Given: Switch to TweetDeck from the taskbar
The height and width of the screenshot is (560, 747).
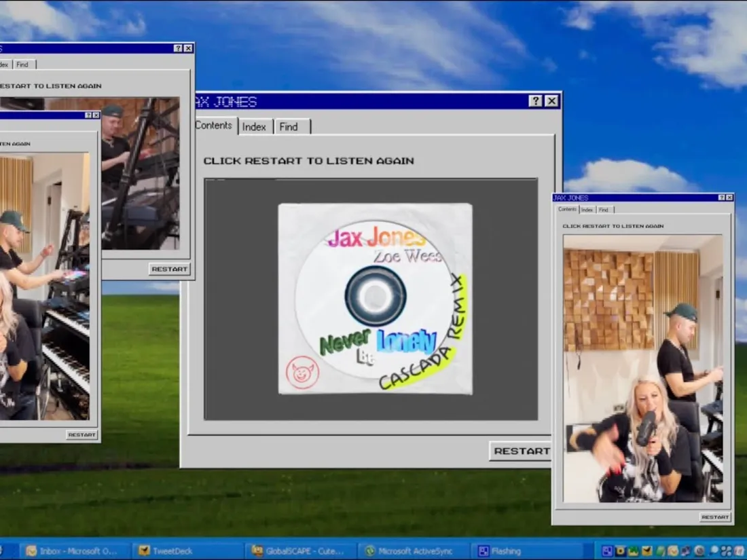Looking at the screenshot, I should (186, 551).
